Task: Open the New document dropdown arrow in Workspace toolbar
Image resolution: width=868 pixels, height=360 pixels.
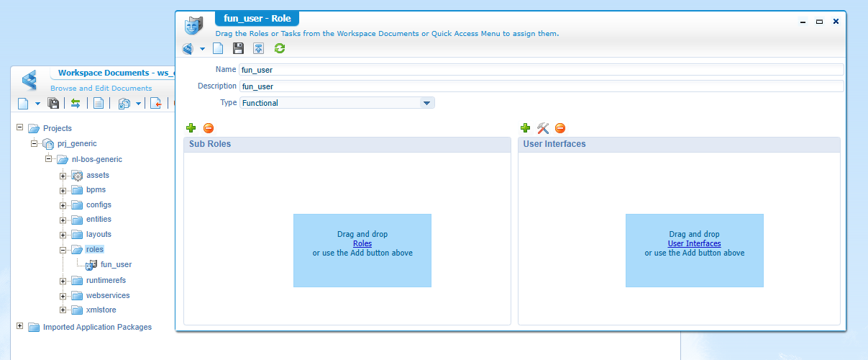Action: coord(37,104)
